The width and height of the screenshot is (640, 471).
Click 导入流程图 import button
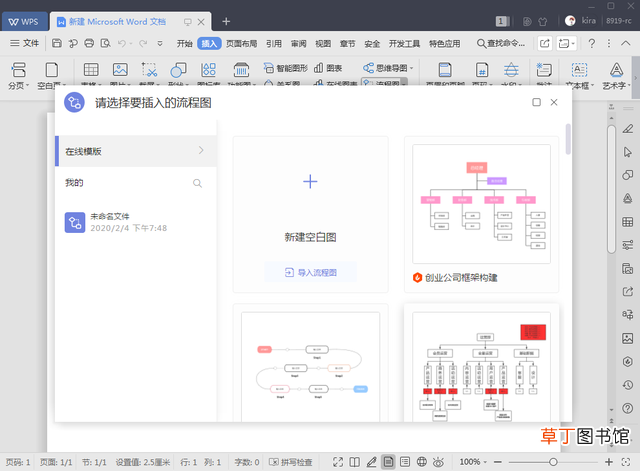[310, 272]
